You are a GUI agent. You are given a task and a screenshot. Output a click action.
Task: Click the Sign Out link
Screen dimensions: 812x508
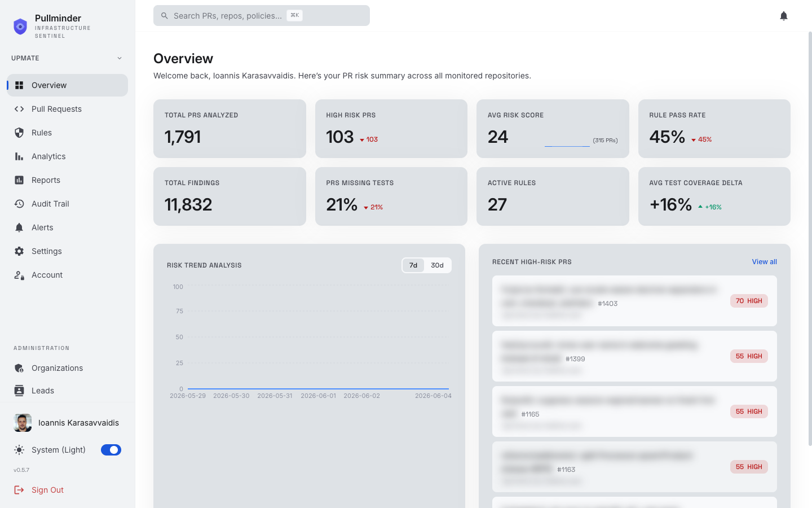coord(47,490)
